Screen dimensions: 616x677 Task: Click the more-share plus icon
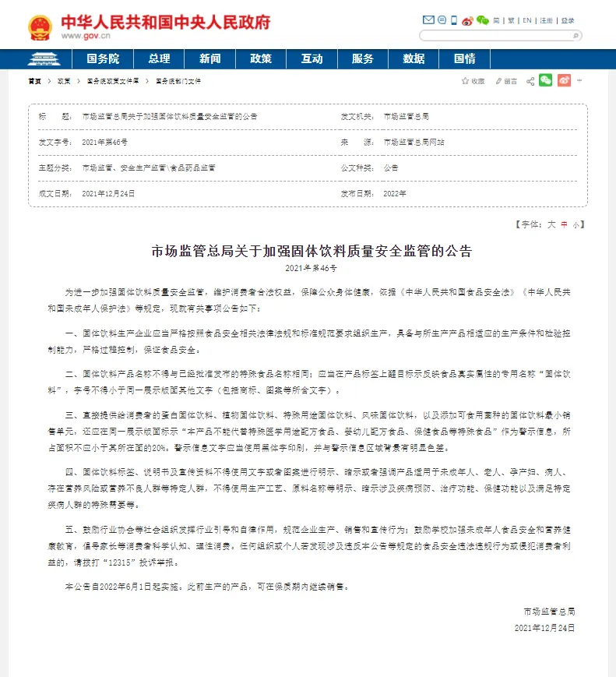(x=579, y=81)
